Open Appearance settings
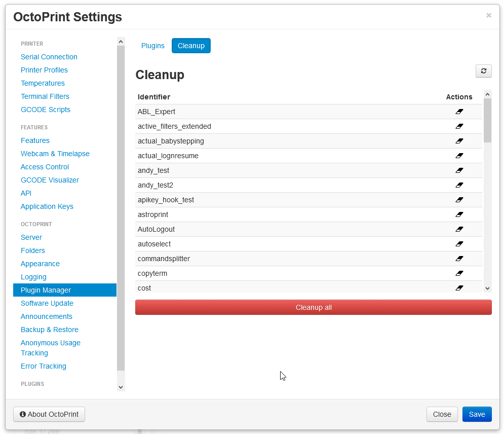This screenshot has width=504, height=434. (40, 264)
